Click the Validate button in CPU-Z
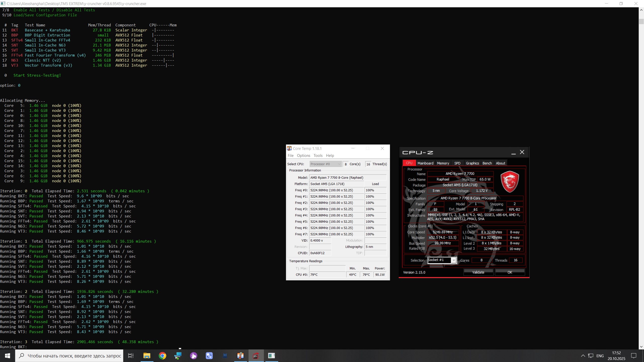This screenshot has height=362, width=644. [478, 272]
